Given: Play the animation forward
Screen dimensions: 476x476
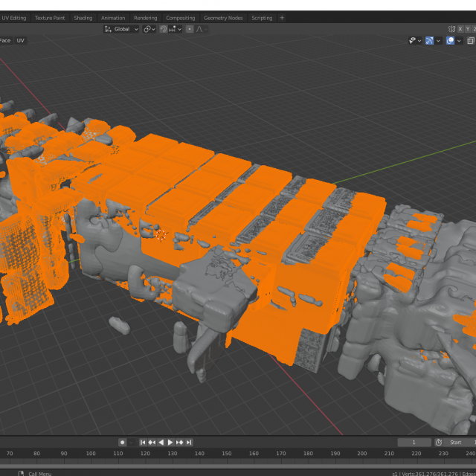Looking at the screenshot, I should pyautogui.click(x=170, y=443).
